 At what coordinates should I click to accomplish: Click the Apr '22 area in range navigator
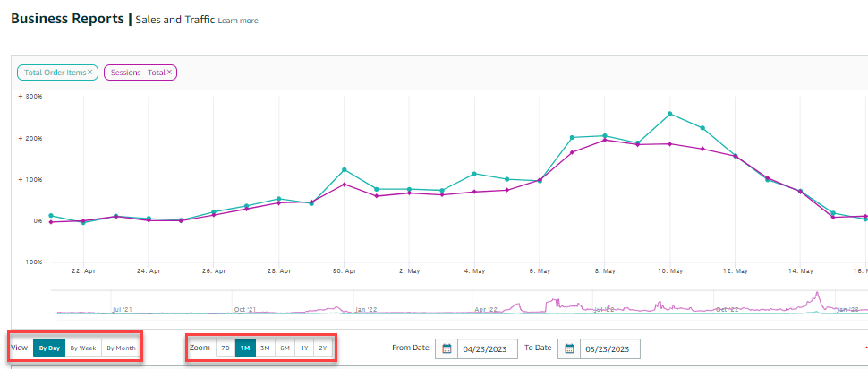486,309
